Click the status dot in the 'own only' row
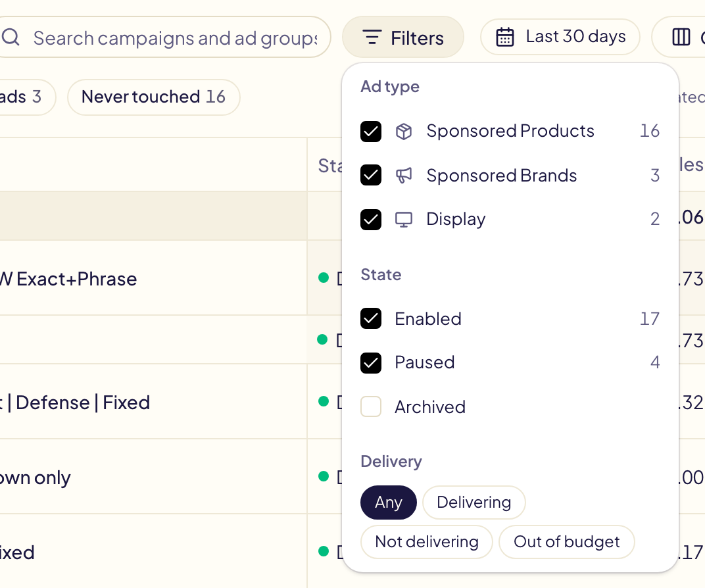The width and height of the screenshot is (705, 588). point(324,476)
